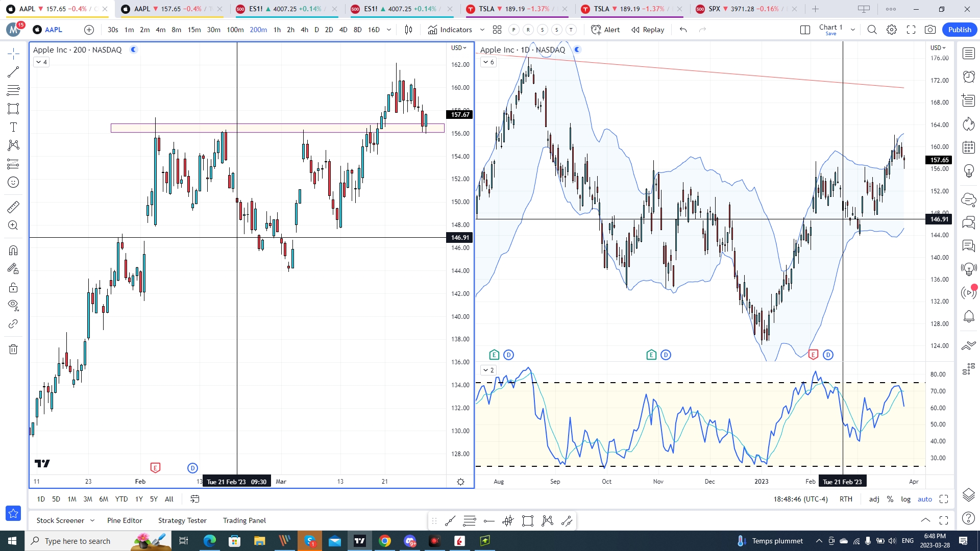Select the 1h timeframe button
980x551 pixels.
pos(277,30)
